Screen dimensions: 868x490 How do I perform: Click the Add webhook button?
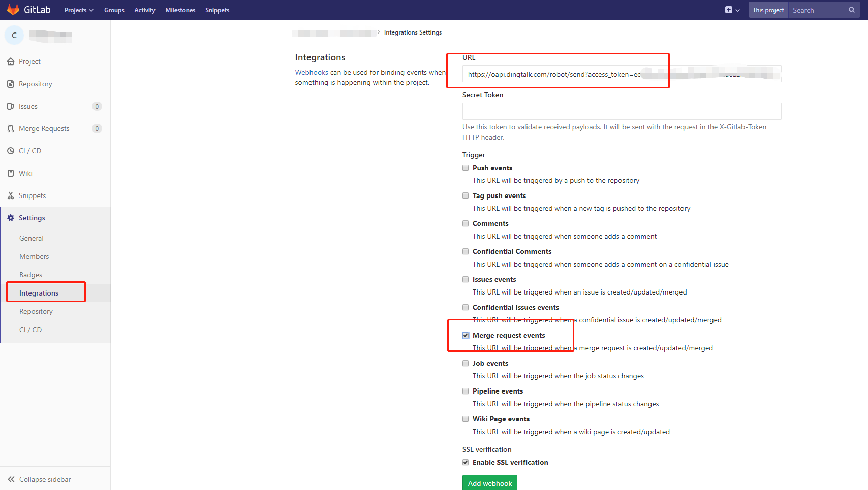[x=489, y=483]
